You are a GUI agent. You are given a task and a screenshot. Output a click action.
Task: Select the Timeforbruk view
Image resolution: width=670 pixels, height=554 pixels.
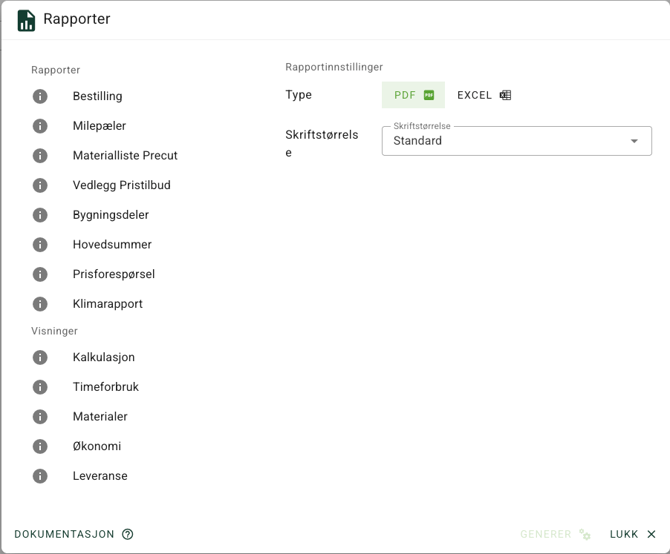pos(105,387)
